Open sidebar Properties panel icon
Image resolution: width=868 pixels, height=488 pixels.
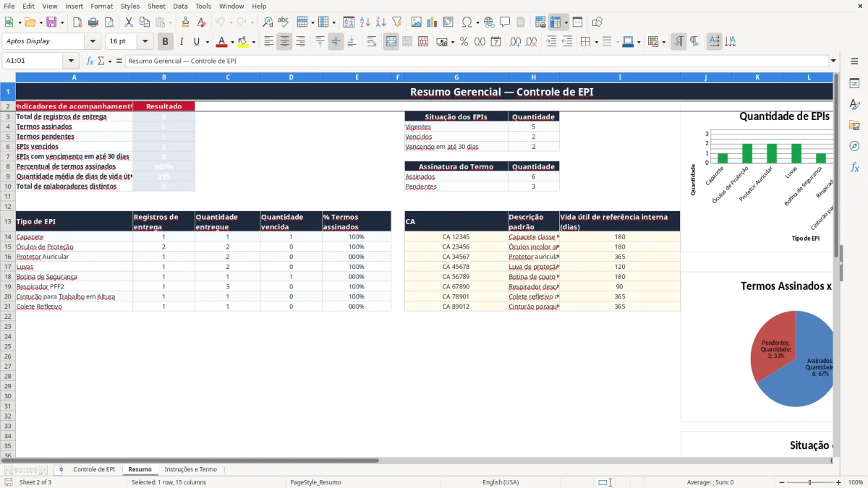854,84
